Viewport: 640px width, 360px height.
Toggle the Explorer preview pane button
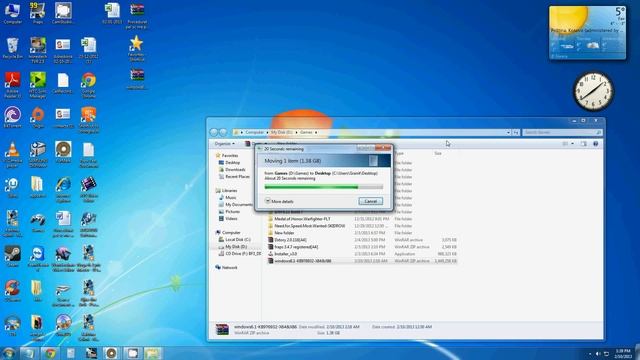pos(584,144)
